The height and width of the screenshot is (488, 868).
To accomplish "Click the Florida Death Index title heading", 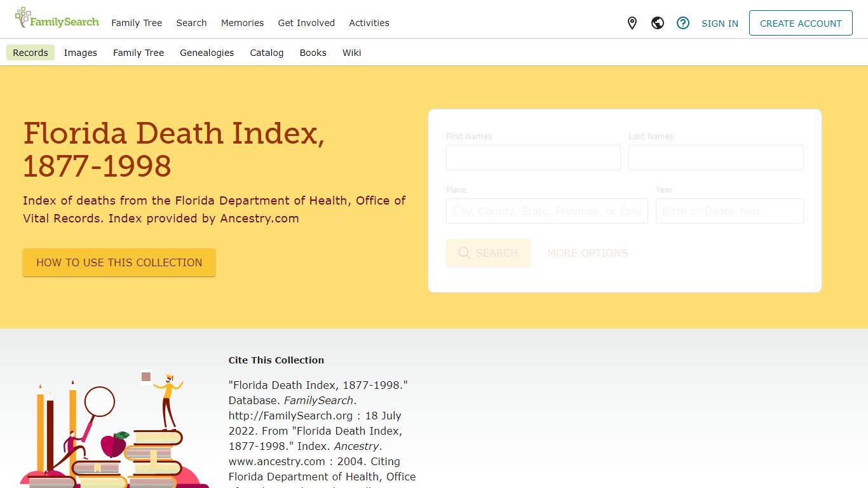I will (x=174, y=149).
